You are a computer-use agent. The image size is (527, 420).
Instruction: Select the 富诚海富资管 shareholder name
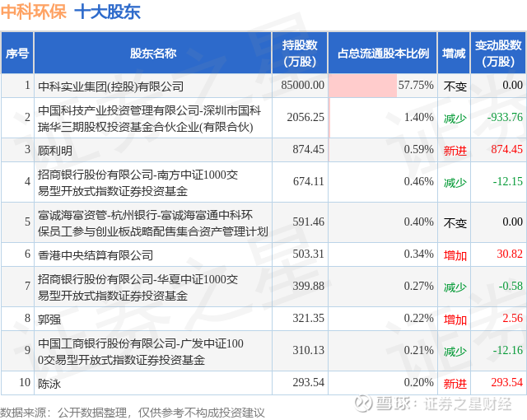pos(153,223)
